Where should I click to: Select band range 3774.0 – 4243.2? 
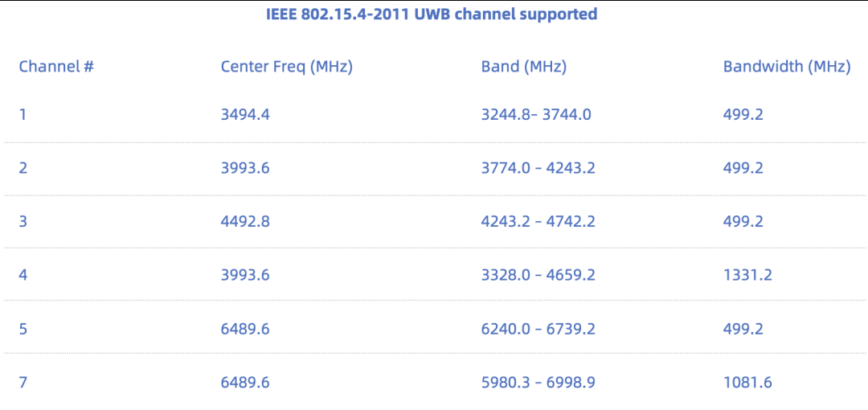(x=538, y=168)
